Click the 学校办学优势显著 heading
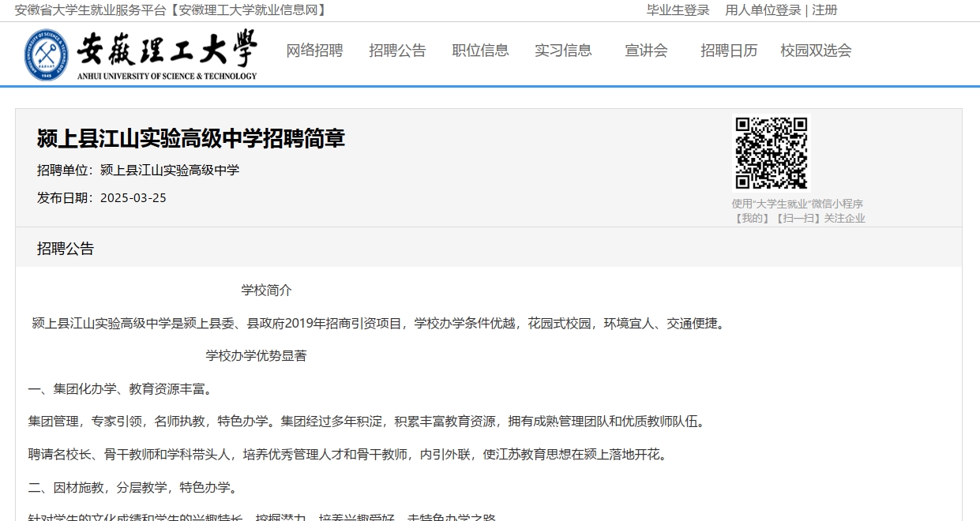 click(x=256, y=356)
